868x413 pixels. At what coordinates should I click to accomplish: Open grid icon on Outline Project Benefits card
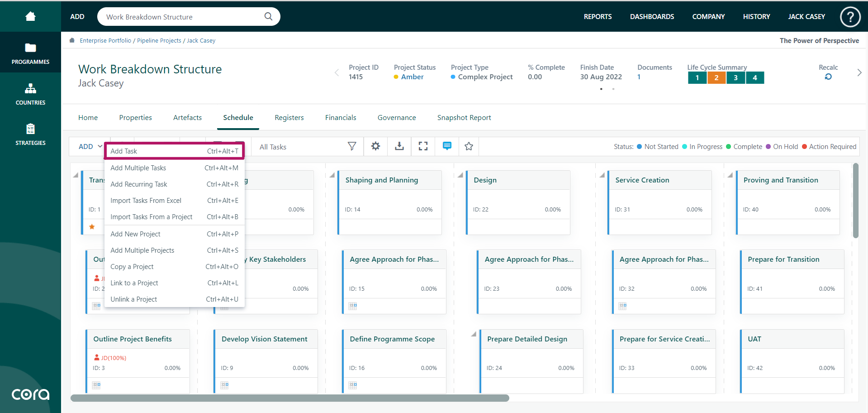pyautogui.click(x=96, y=385)
